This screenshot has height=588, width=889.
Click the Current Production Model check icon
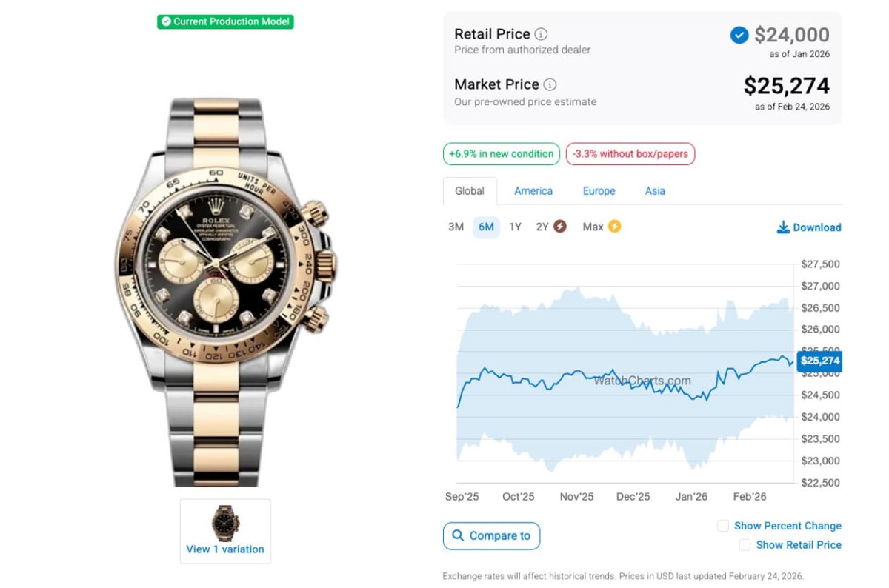tap(166, 22)
